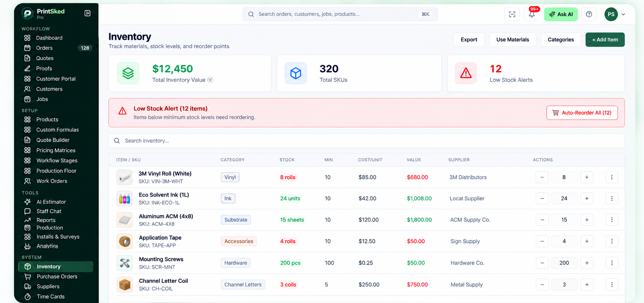Launch Ask AI assistant
This screenshot has height=303, width=644.
[561, 14]
